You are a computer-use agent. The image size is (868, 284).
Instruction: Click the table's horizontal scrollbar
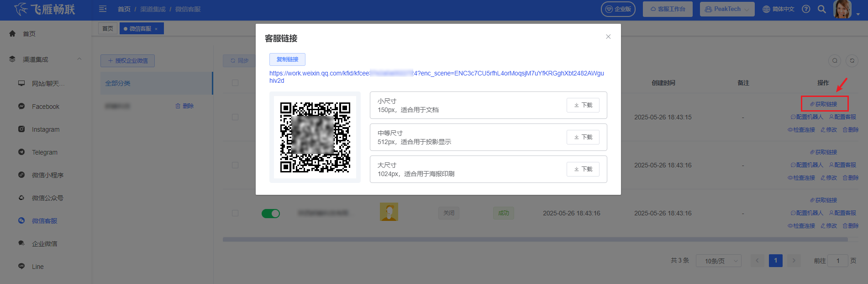(535, 239)
